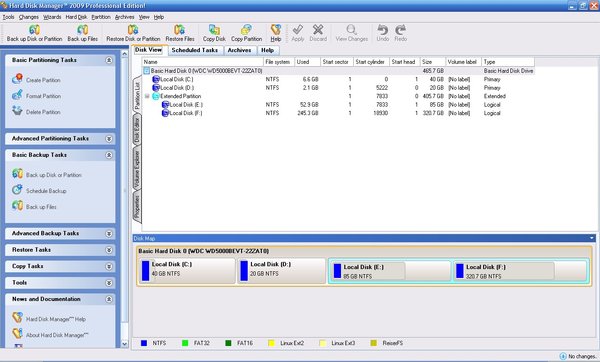Select Local Disk (F:) in disk map
The width and height of the screenshot is (600, 362).
[520, 271]
